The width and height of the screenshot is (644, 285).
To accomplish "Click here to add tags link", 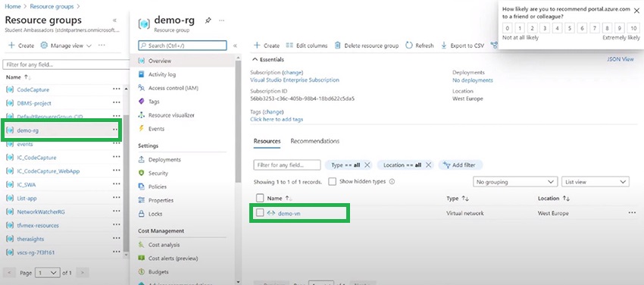I will point(277,119).
